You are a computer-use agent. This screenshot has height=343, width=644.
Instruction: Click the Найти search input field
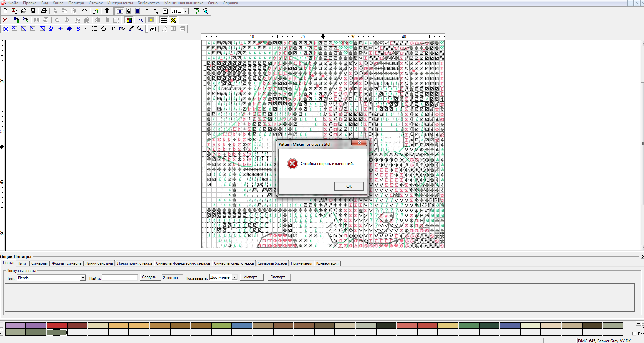click(120, 278)
